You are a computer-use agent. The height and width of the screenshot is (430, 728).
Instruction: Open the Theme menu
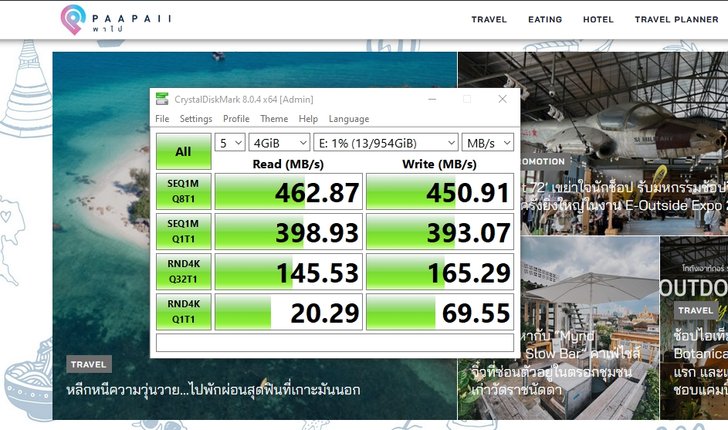(x=274, y=119)
